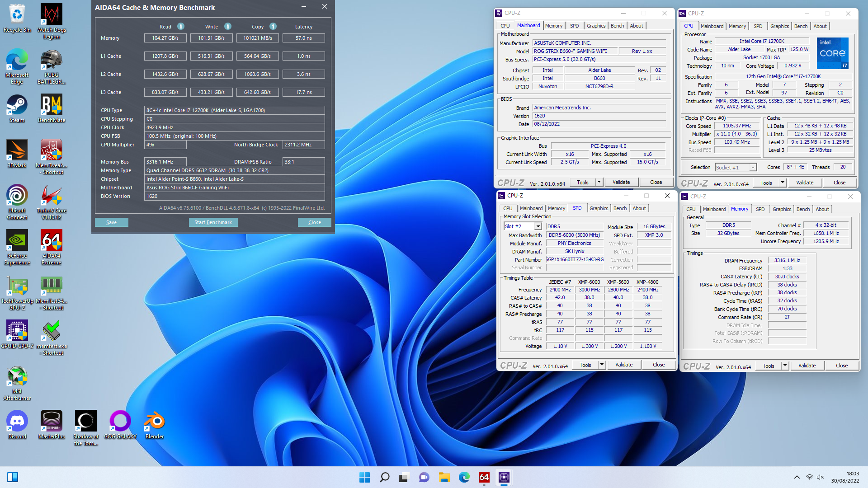Show hidden system tray icons
868x488 pixels.
click(797, 477)
